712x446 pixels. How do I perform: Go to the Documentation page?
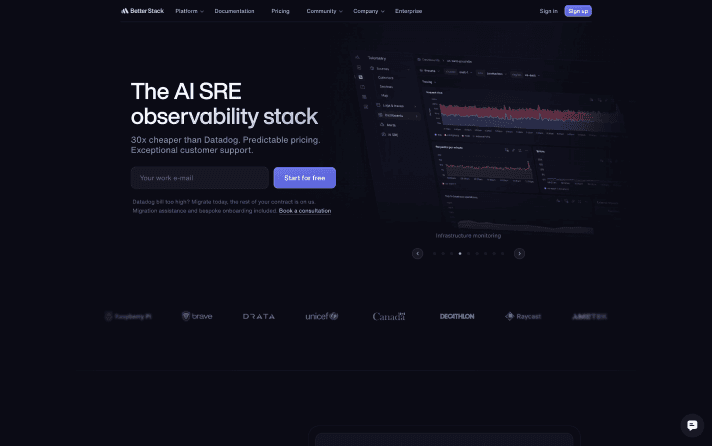point(234,11)
